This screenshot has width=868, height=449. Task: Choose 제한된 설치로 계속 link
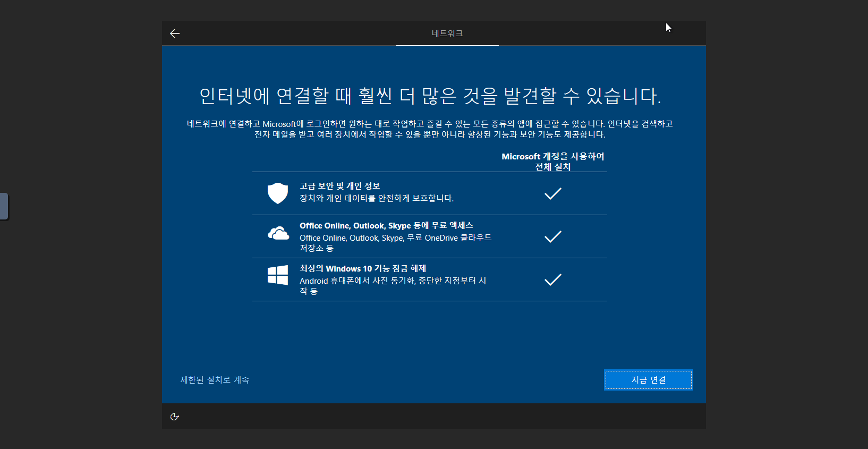215,380
